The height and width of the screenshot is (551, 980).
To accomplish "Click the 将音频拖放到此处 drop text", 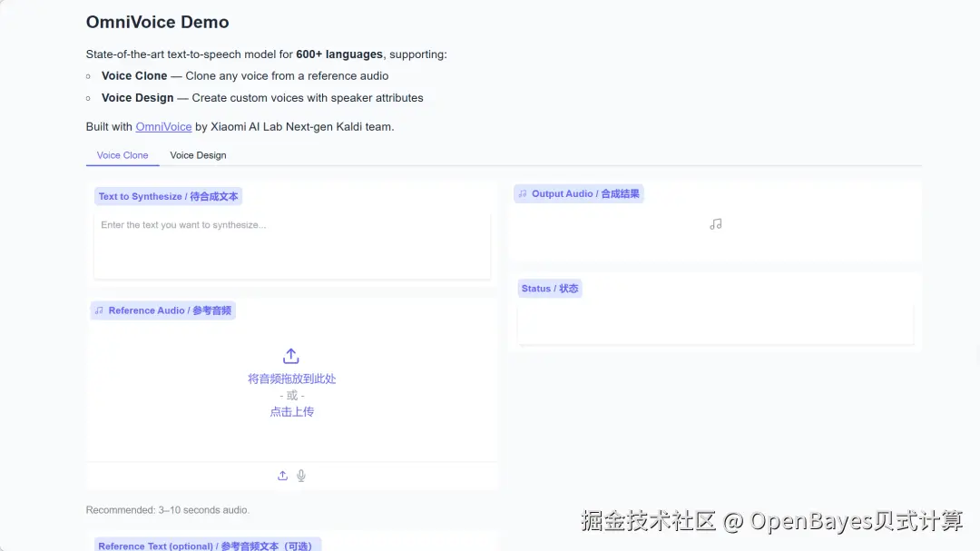I will click(x=292, y=379).
